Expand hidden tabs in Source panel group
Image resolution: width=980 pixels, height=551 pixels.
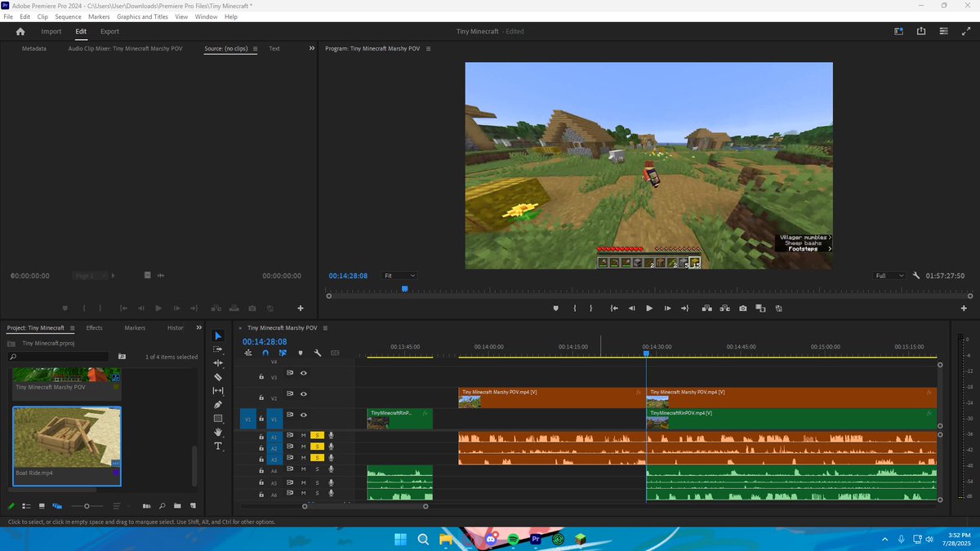point(311,48)
